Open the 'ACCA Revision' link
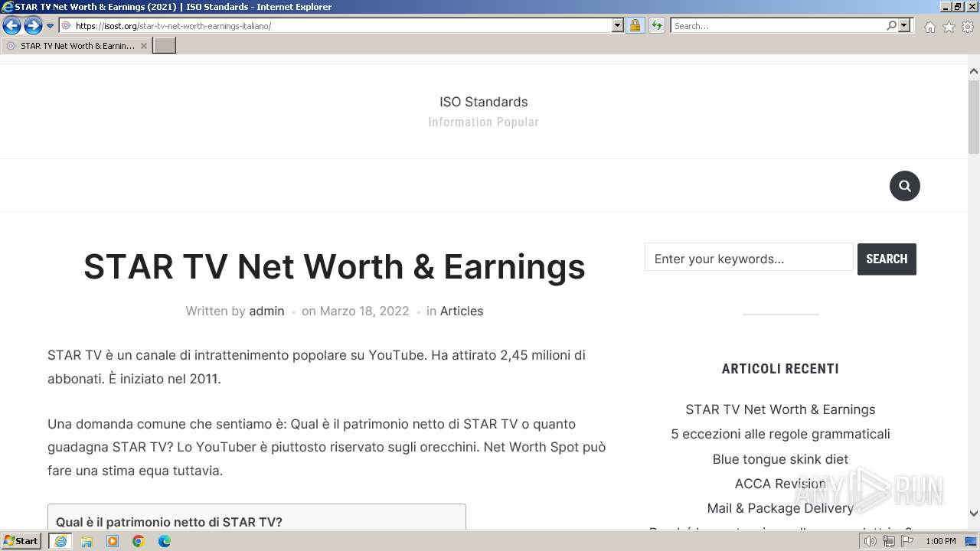 780,484
